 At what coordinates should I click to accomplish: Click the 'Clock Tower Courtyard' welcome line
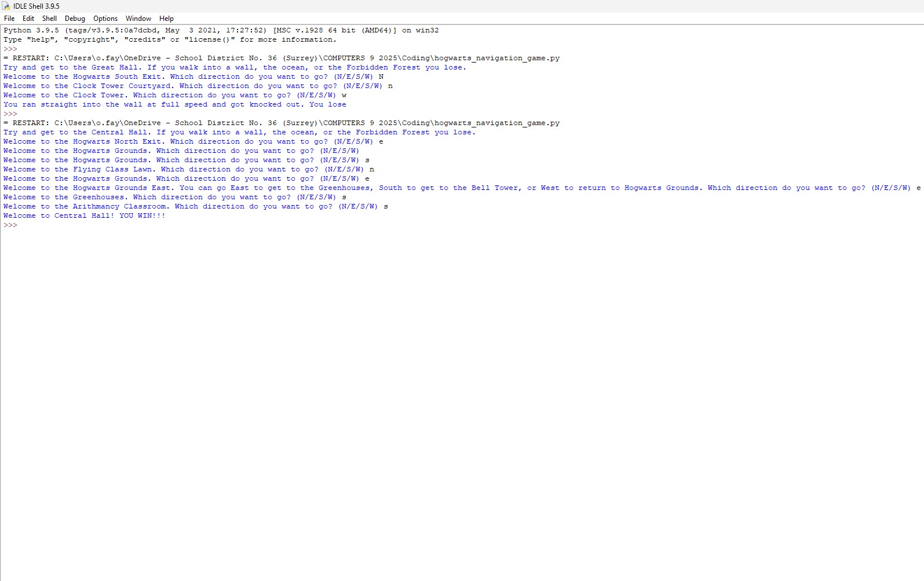(x=198, y=86)
